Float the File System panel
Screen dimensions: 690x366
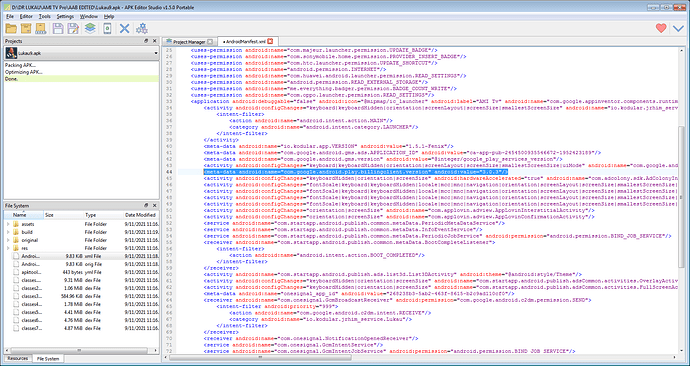(147, 205)
